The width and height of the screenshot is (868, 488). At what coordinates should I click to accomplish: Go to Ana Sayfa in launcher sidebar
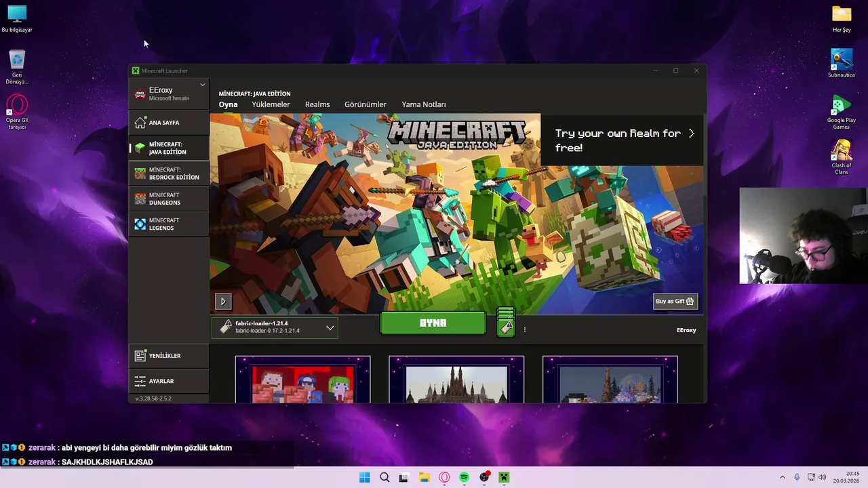169,123
